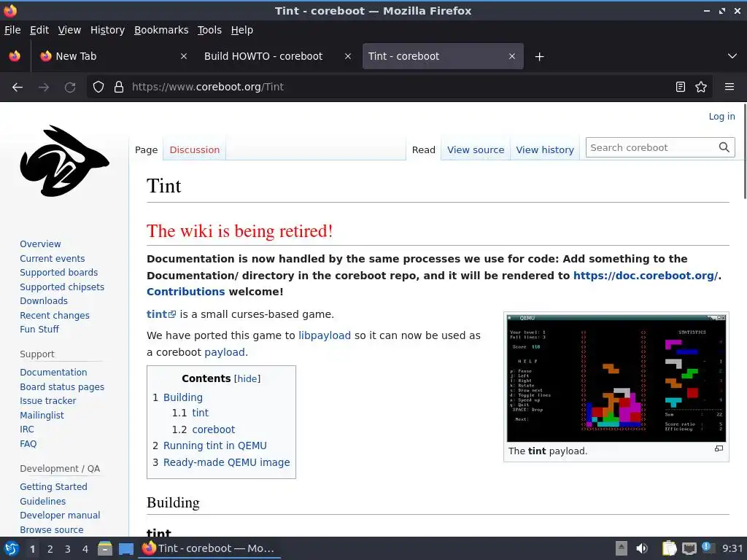Close the Tint - coreboot tab
This screenshot has height=560, width=747.
511,56
